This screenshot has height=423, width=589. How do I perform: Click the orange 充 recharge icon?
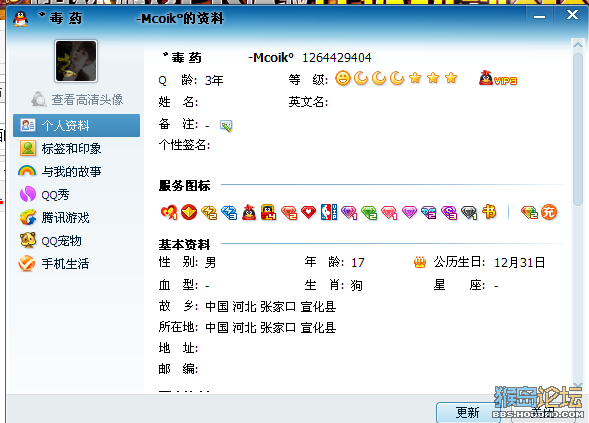click(x=549, y=212)
